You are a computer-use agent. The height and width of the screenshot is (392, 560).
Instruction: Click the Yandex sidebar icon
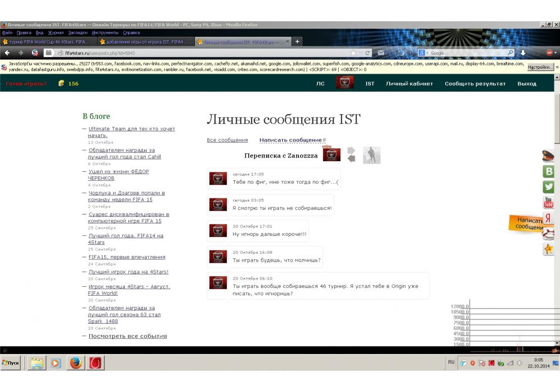[549, 218]
